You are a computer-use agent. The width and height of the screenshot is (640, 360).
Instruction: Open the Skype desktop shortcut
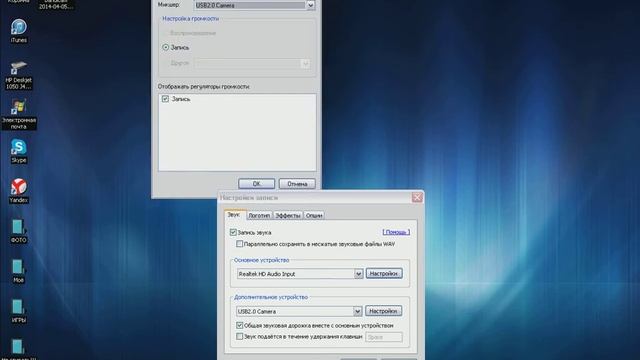click(x=18, y=151)
